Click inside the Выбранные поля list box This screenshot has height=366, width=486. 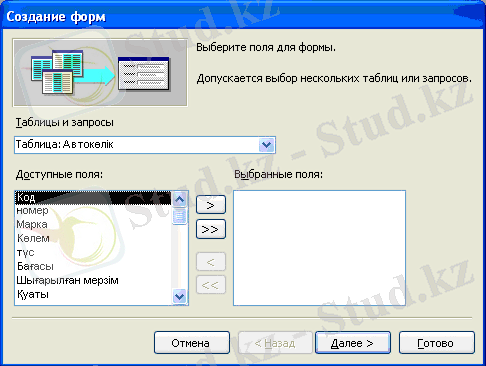coord(319,248)
